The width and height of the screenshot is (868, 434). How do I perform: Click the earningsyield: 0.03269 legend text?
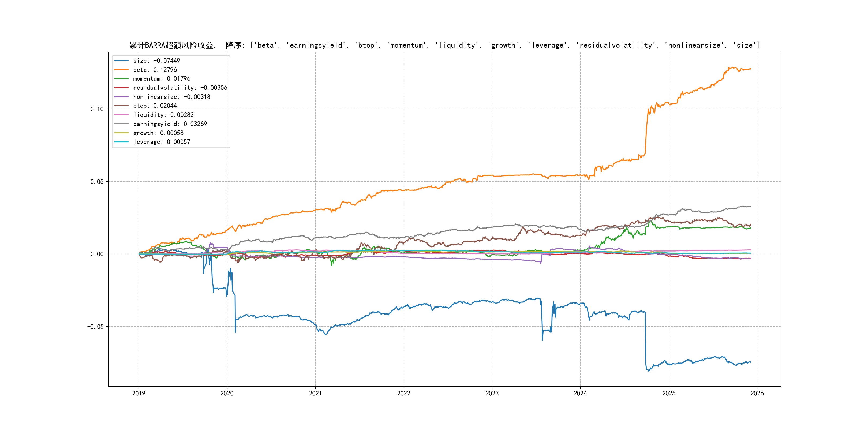(170, 124)
